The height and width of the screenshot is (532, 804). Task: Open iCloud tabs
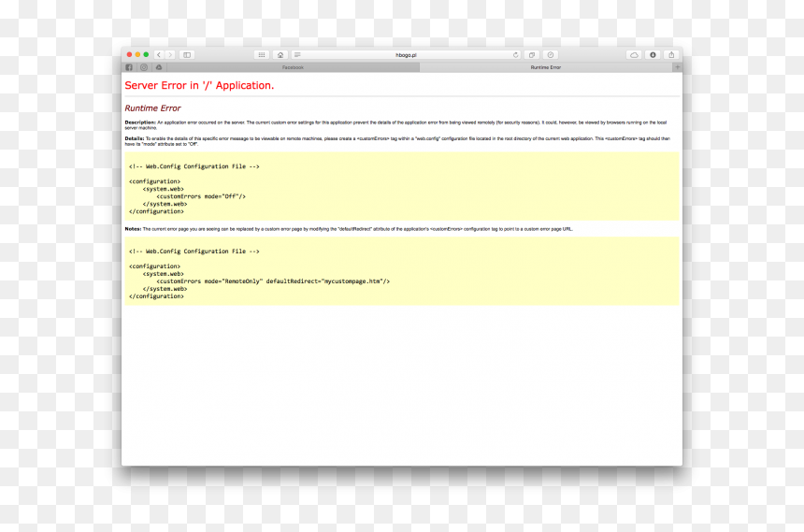click(x=634, y=55)
